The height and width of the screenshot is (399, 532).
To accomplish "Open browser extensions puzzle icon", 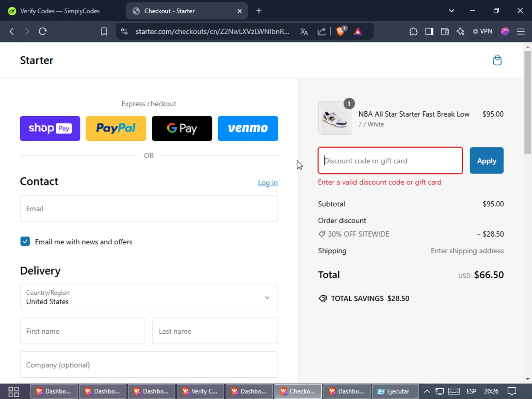I will (414, 32).
